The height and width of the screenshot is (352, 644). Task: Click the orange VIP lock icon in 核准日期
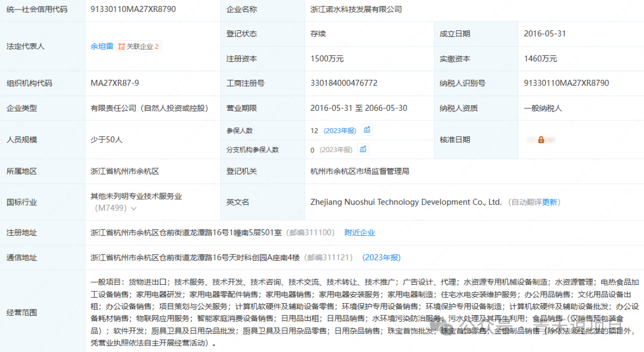pos(541,139)
